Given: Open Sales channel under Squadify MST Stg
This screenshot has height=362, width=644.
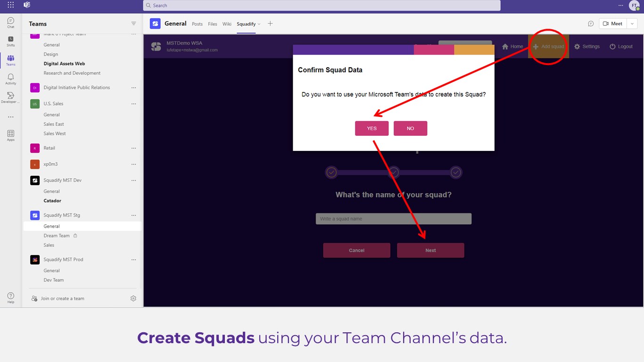Looking at the screenshot, I should point(49,245).
